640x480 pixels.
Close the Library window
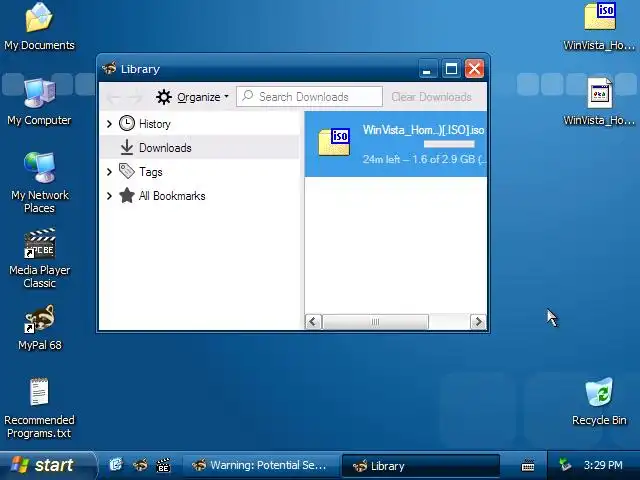474,69
